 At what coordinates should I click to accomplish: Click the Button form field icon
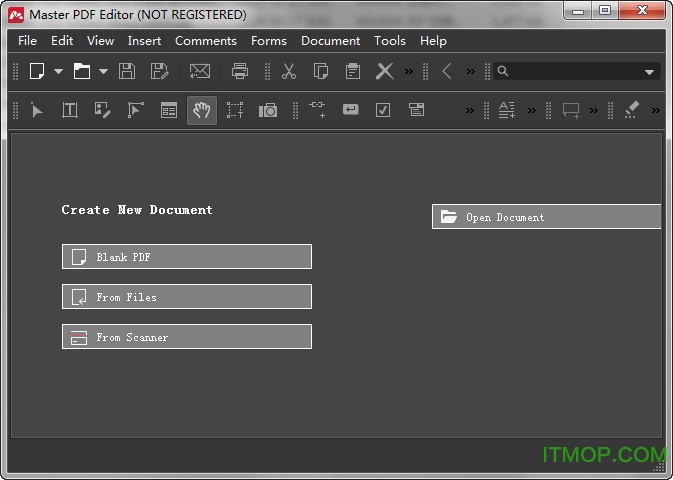(351, 109)
